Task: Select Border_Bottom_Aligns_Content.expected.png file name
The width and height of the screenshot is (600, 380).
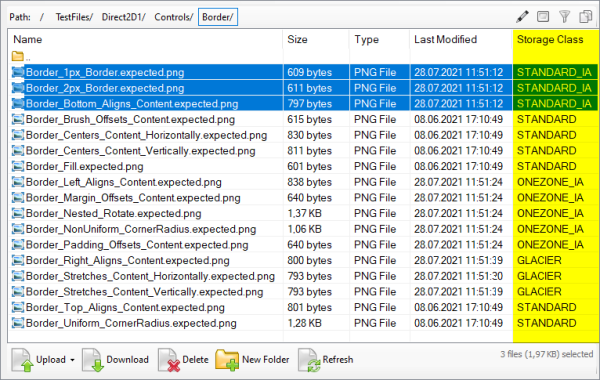Action: tap(132, 104)
